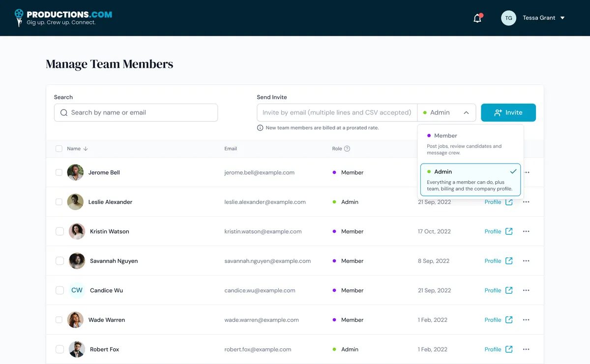The width and height of the screenshot is (590, 364).
Task: Click the Email column header
Action: [231, 149]
